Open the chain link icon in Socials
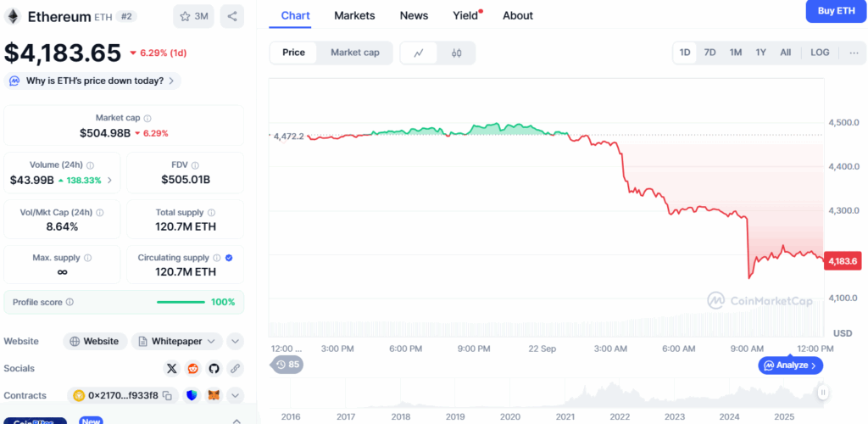This screenshot has height=424, width=868. pyautogui.click(x=235, y=368)
